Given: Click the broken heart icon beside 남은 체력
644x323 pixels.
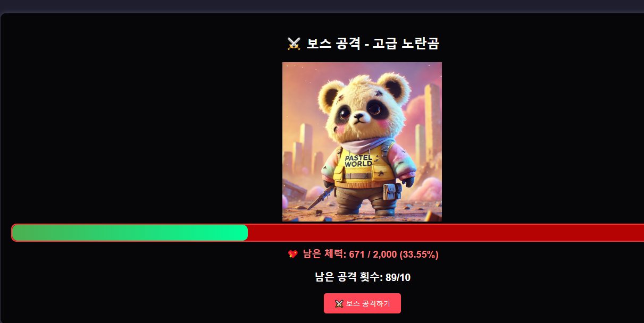Looking at the screenshot, I should [292, 254].
